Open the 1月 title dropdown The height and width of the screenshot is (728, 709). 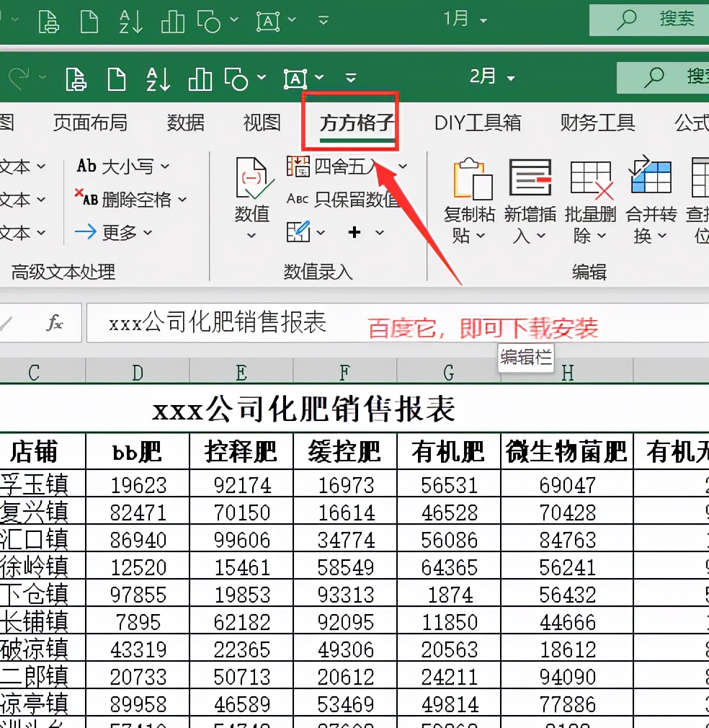[x=483, y=21]
